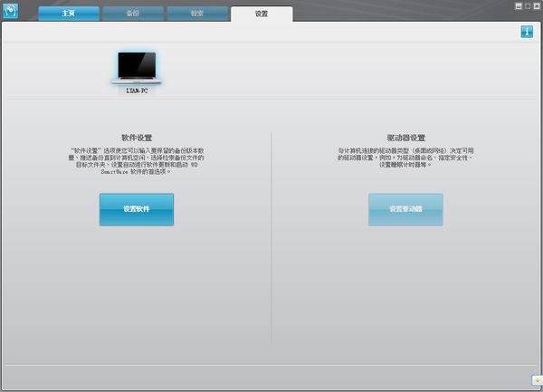Image resolution: width=543 pixels, height=392 pixels.
Task: Click the 软件设置 heading
Action: click(137, 138)
